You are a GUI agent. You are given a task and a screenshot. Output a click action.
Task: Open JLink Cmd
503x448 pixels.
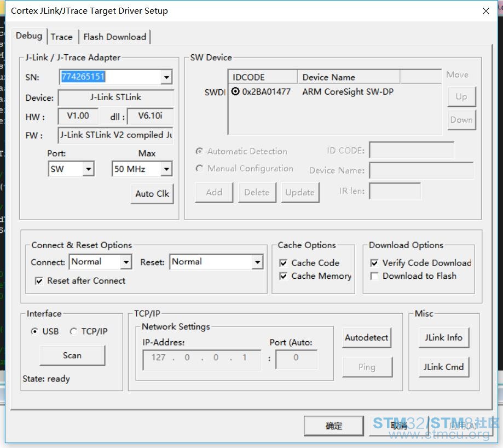444,367
